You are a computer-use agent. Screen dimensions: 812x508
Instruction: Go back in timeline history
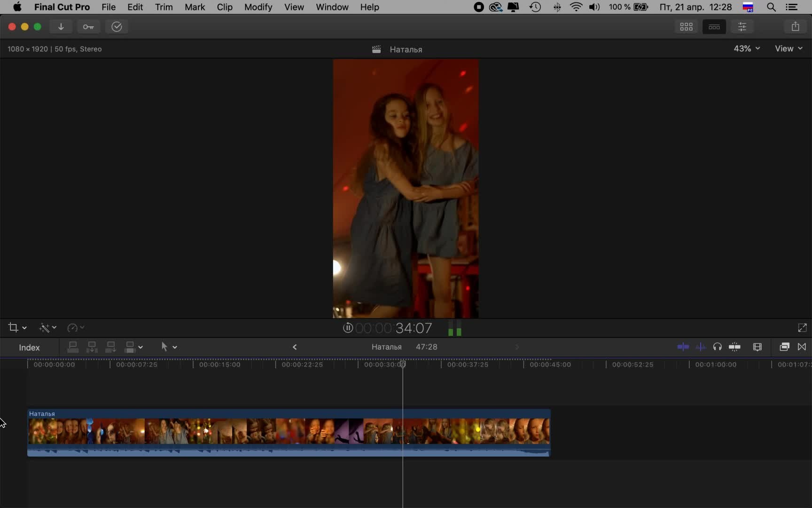click(295, 347)
